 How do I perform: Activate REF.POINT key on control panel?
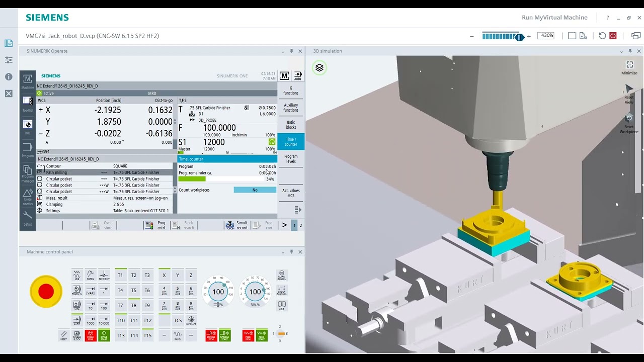coord(104,275)
